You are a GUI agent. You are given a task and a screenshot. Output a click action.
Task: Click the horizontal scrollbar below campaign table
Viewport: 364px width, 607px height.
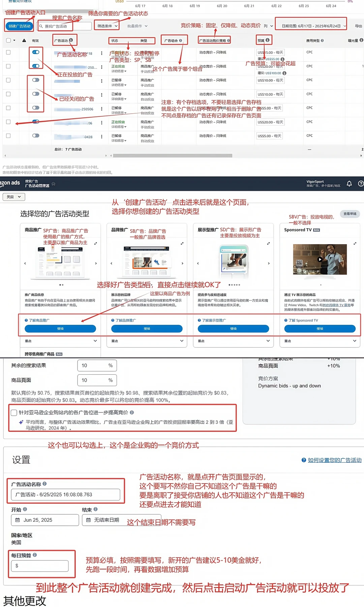coord(173,156)
